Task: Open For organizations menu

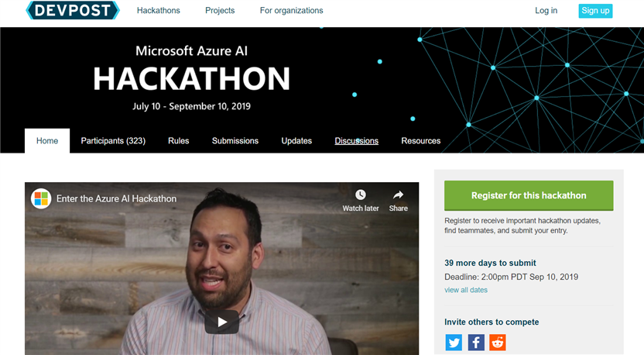Action: [291, 11]
